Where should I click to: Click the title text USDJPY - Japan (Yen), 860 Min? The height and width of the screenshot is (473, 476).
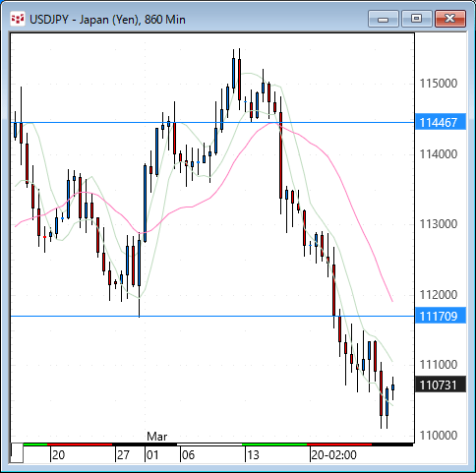[x=107, y=20]
